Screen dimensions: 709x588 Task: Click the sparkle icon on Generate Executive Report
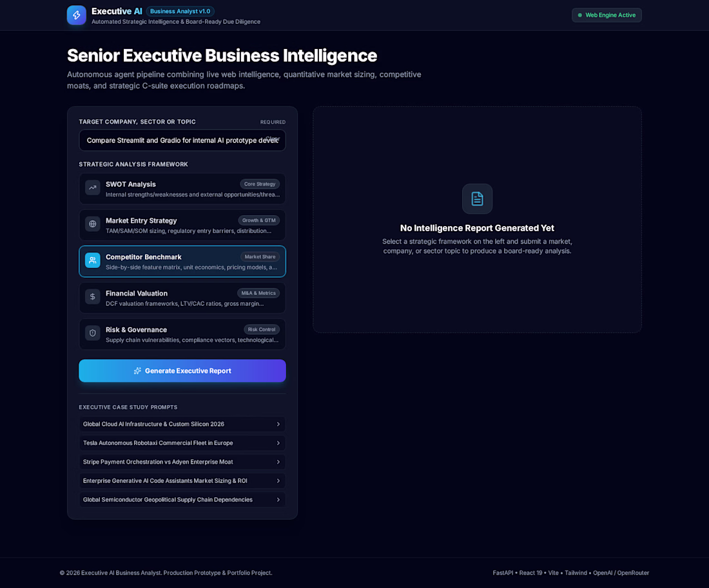tap(137, 370)
